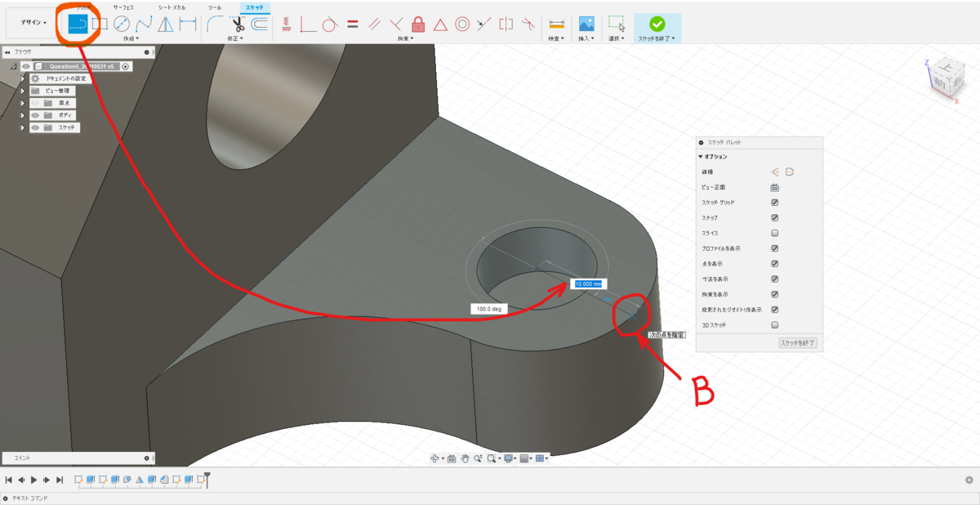The height and width of the screenshot is (505, 980).
Task: Expand the ドキュメントの設定 tree node
Action: coord(23,78)
